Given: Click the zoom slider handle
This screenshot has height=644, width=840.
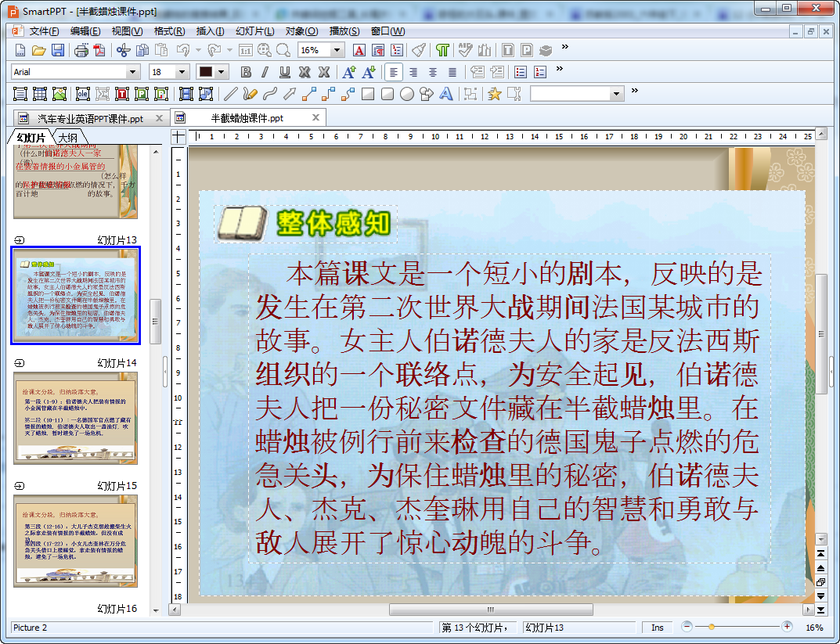Looking at the screenshot, I should click(712, 627).
